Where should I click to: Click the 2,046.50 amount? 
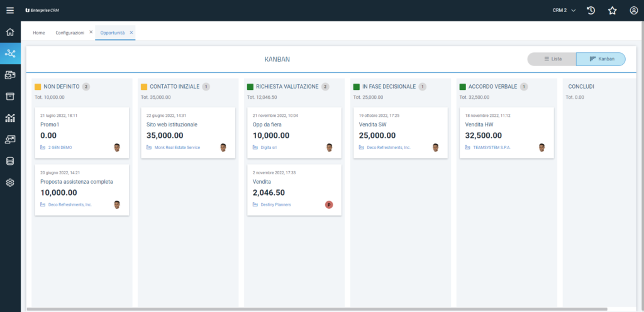(269, 192)
